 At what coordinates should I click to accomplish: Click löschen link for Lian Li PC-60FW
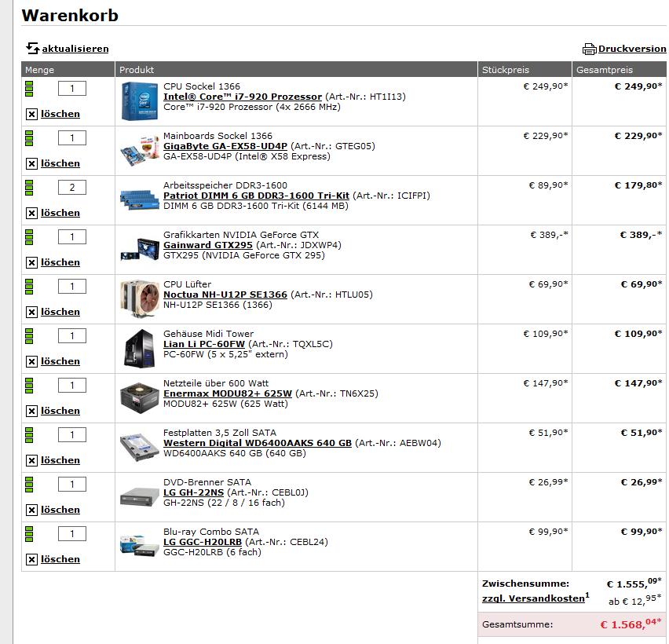(60, 361)
